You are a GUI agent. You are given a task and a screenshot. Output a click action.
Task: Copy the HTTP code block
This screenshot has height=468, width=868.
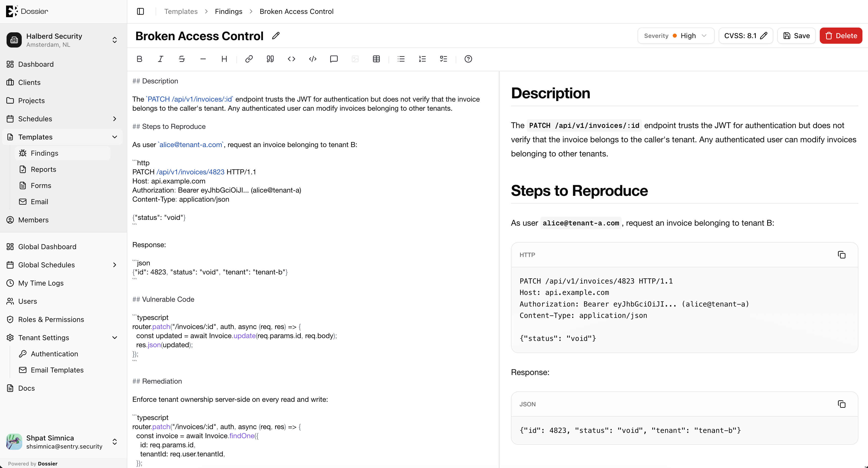841,254
